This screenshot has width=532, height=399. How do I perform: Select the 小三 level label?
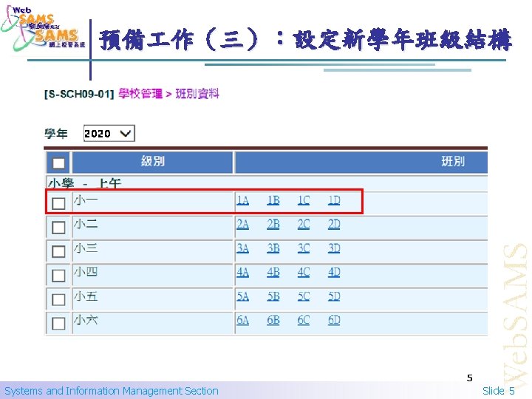86,248
